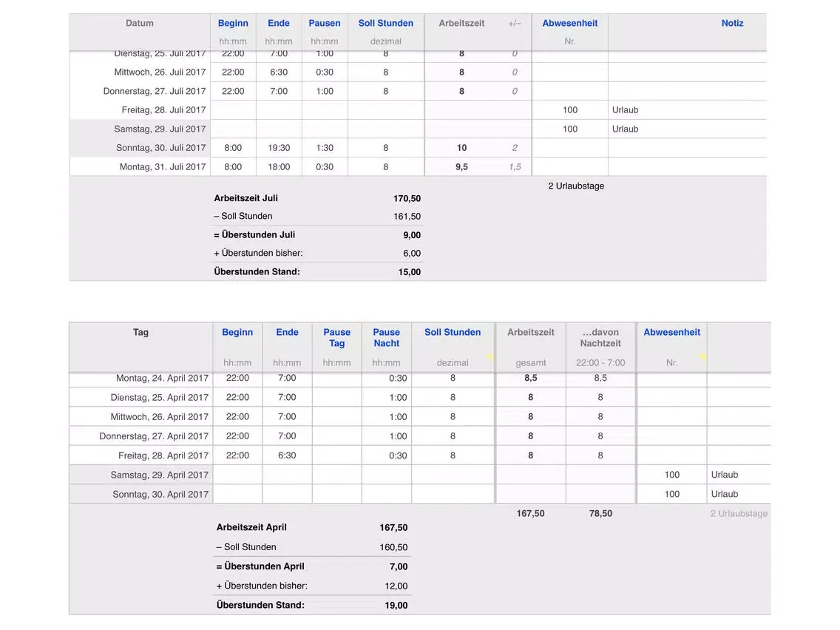Click the yellow comment marker in April Abwesenheit header
The height and width of the screenshot is (630, 840).
pos(702,357)
